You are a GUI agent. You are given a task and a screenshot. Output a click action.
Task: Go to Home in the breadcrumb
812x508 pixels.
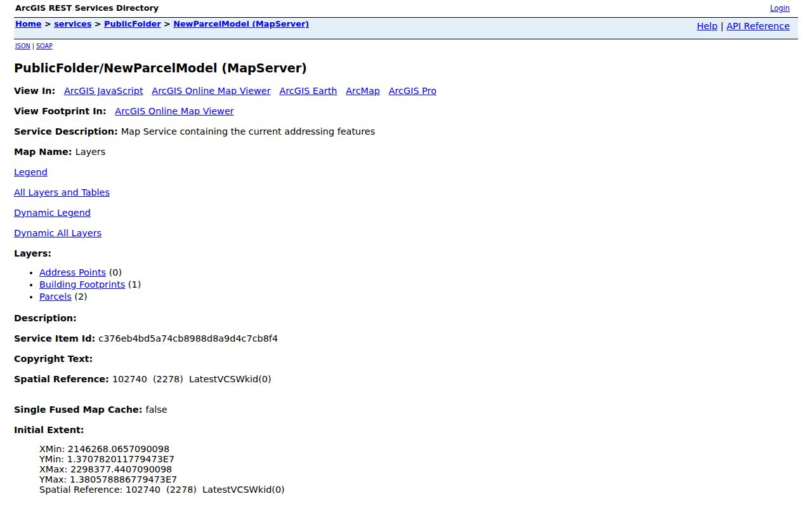point(28,24)
